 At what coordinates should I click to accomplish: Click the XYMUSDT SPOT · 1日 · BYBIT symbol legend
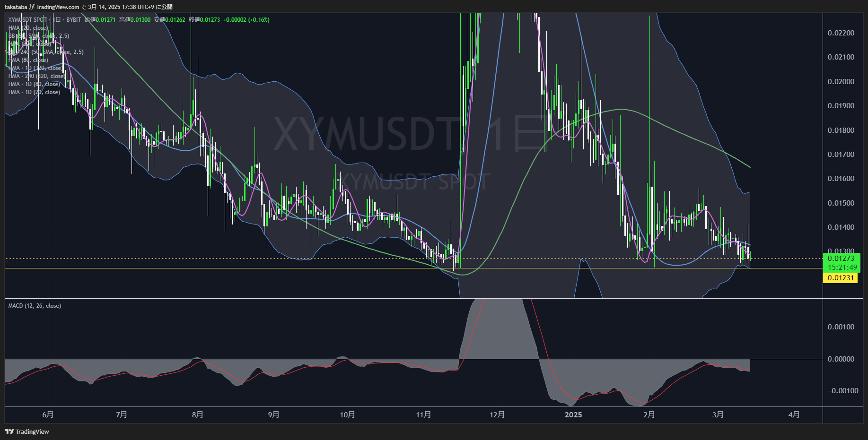tap(44, 20)
